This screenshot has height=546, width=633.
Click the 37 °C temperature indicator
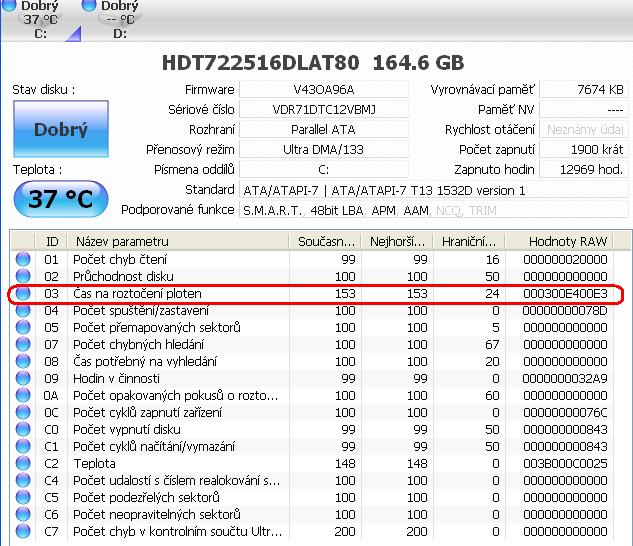61,199
